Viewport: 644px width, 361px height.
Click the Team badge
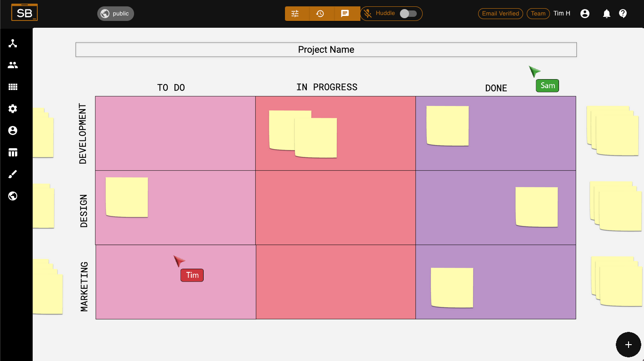click(538, 14)
